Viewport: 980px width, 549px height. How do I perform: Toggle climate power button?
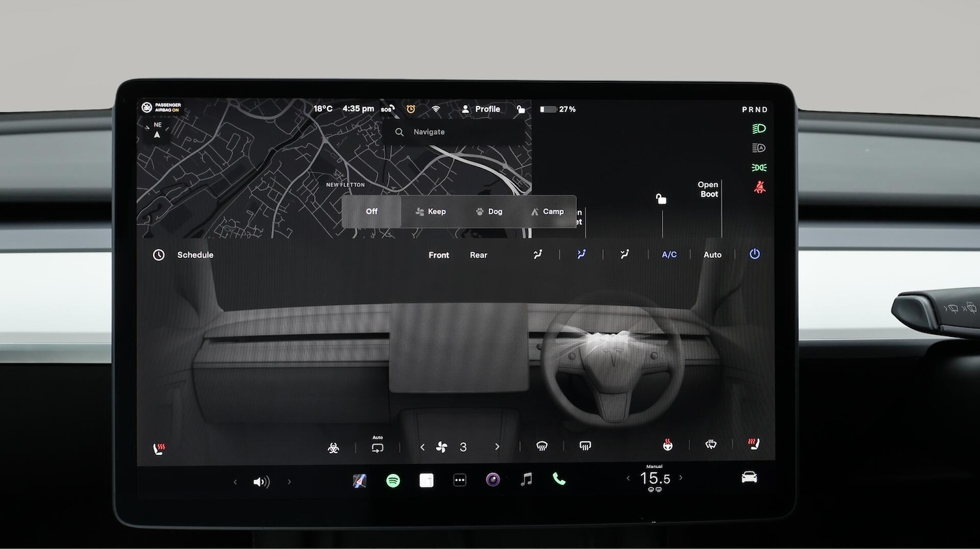tap(755, 254)
